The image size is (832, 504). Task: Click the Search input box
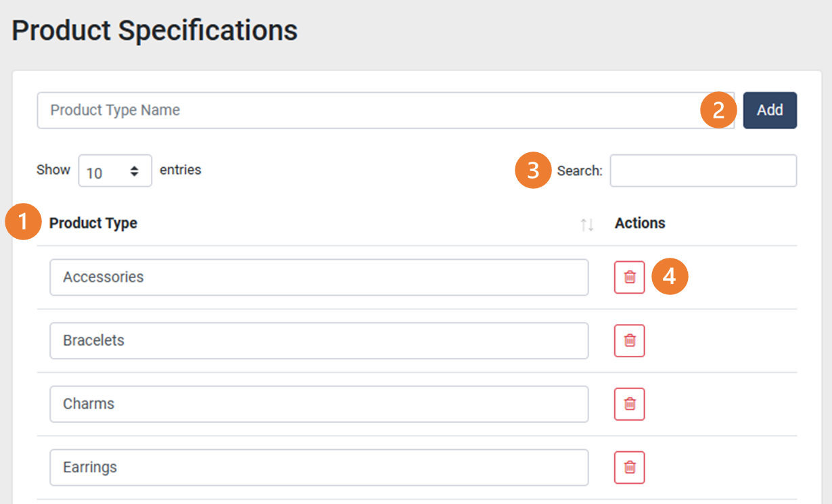[x=703, y=170]
